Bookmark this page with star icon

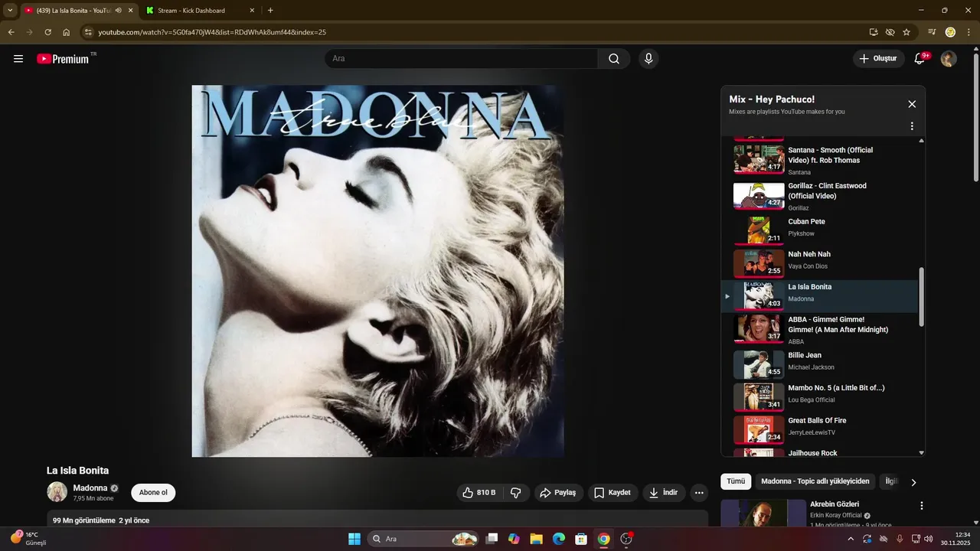pos(906,32)
